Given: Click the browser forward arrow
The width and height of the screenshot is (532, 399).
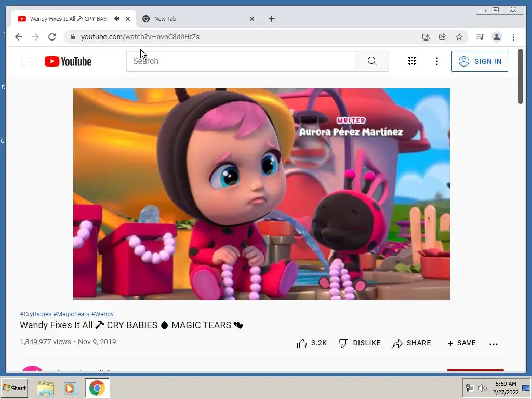Looking at the screenshot, I should [x=35, y=37].
